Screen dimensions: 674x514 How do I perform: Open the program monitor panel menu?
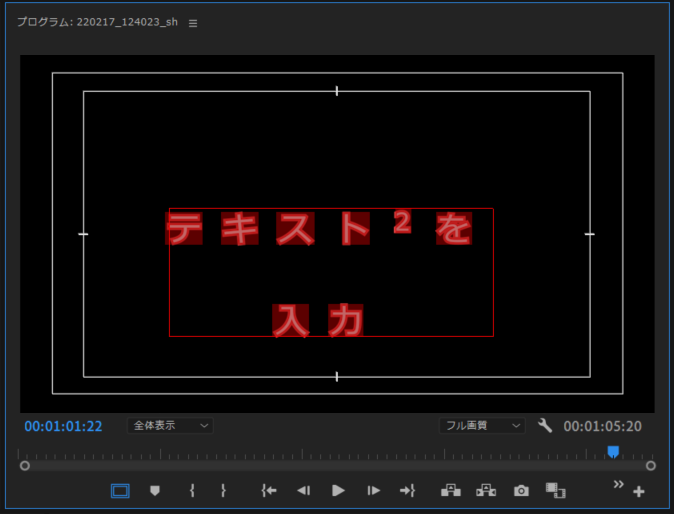193,23
